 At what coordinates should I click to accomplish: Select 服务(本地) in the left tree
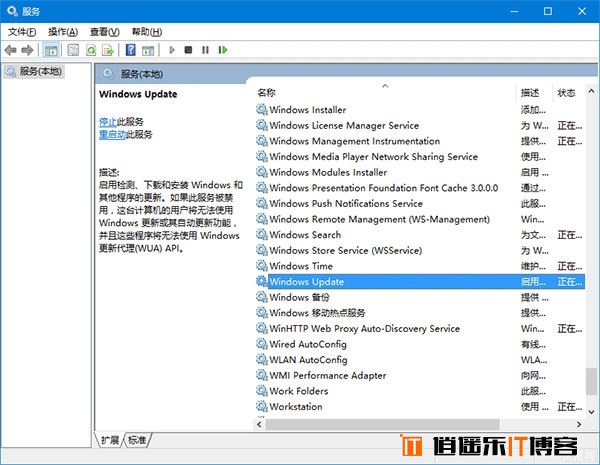(34, 71)
